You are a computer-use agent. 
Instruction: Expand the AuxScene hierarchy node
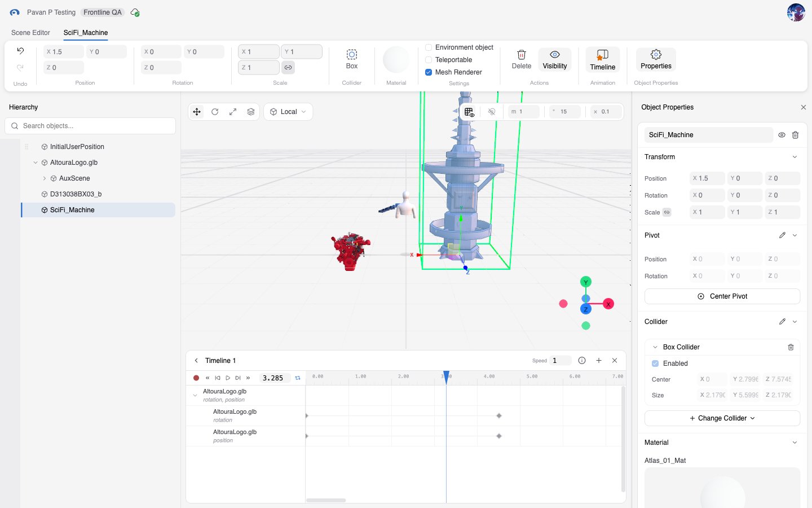[x=45, y=178]
